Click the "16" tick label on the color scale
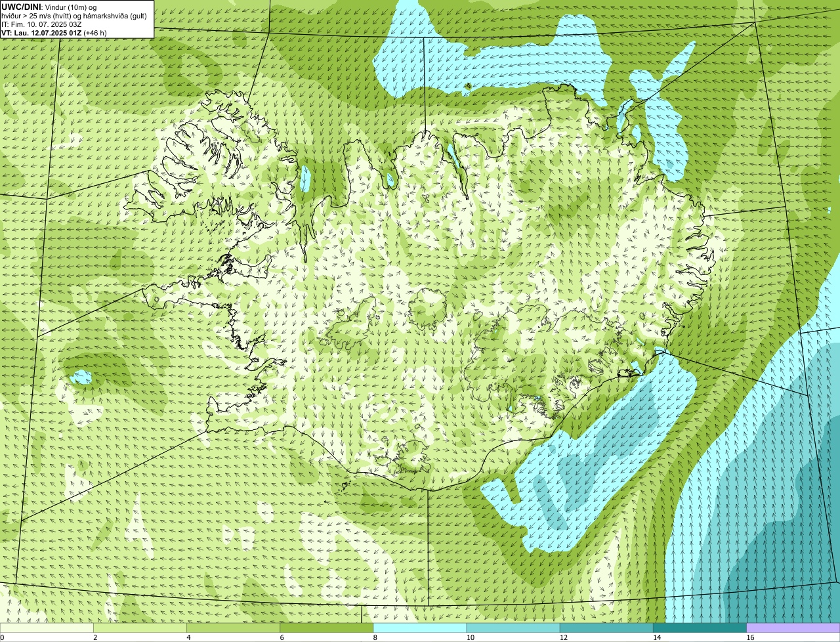The width and height of the screenshot is (840, 642). coord(750,637)
